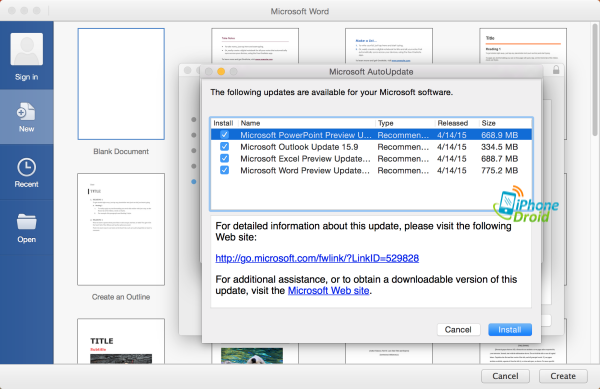
Task: Uncheck Microsoft PowerPoint Preview update
Action: (225, 135)
